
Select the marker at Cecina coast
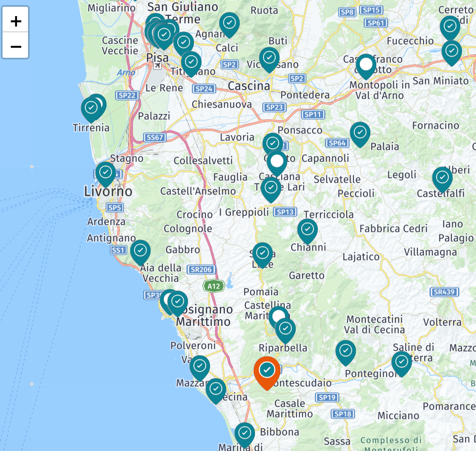click(x=216, y=389)
